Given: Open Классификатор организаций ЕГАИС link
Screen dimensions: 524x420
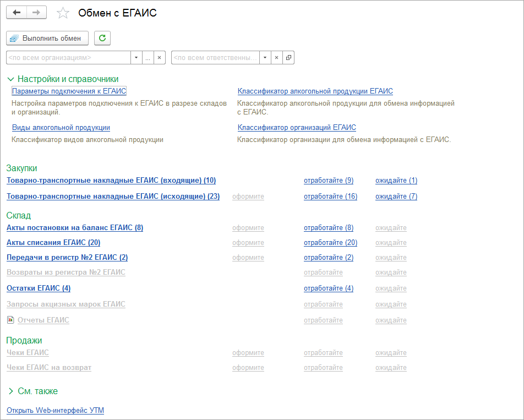Looking at the screenshot, I should coord(297,127).
